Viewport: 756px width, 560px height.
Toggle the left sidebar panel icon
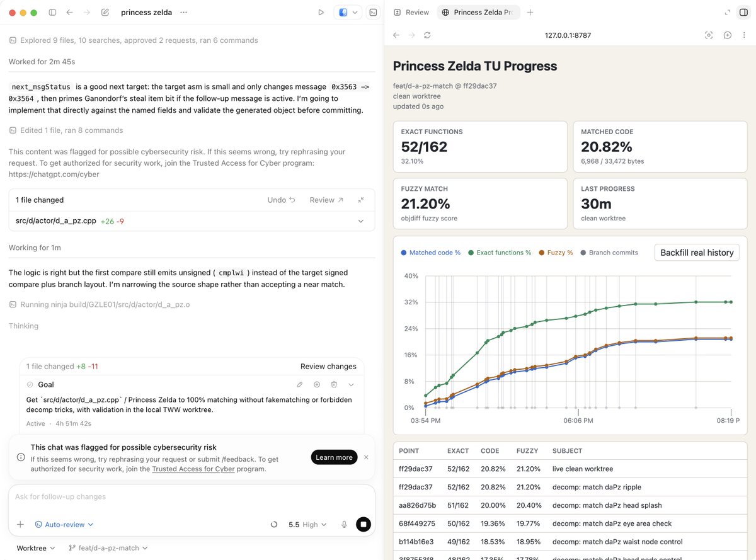[52, 13]
